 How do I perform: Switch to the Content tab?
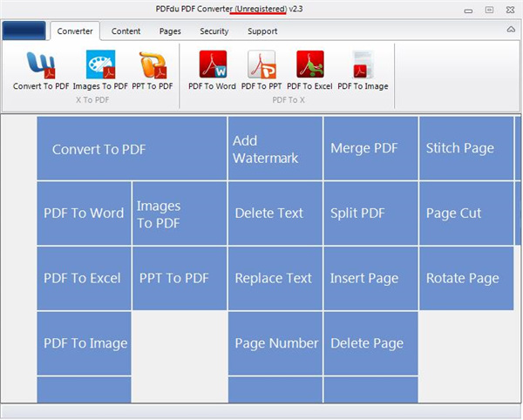pyautogui.click(x=126, y=31)
